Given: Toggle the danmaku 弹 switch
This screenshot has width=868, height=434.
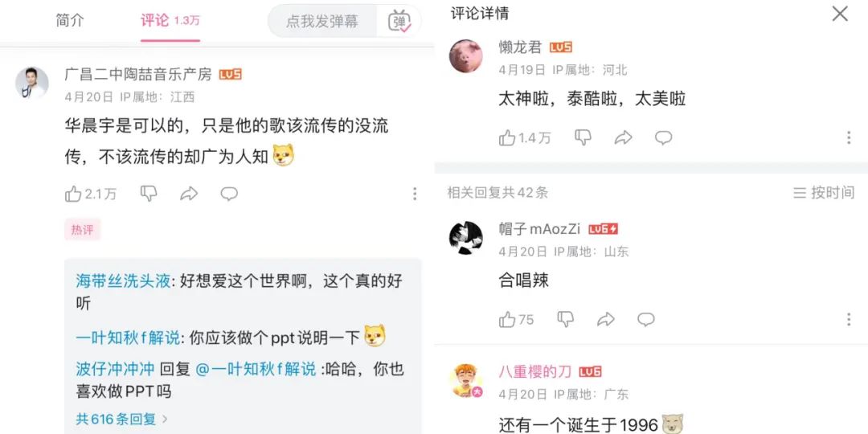Looking at the screenshot, I should point(399,21).
